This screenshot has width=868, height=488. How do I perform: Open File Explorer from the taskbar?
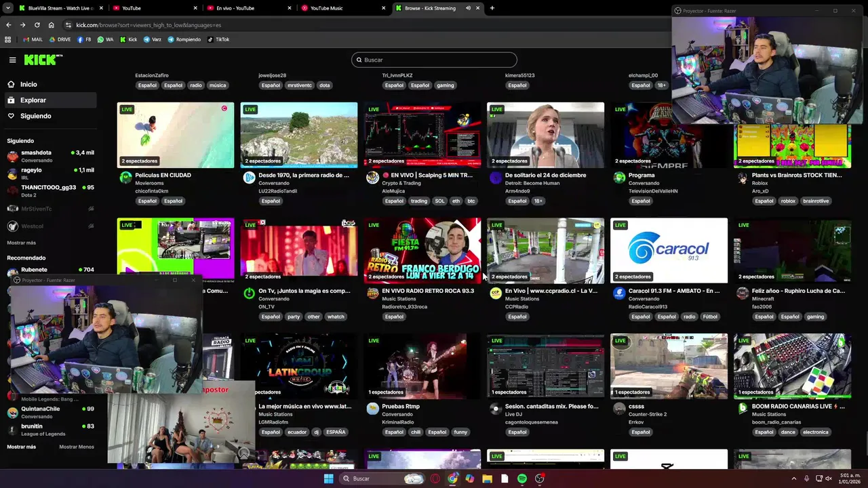[x=487, y=479]
